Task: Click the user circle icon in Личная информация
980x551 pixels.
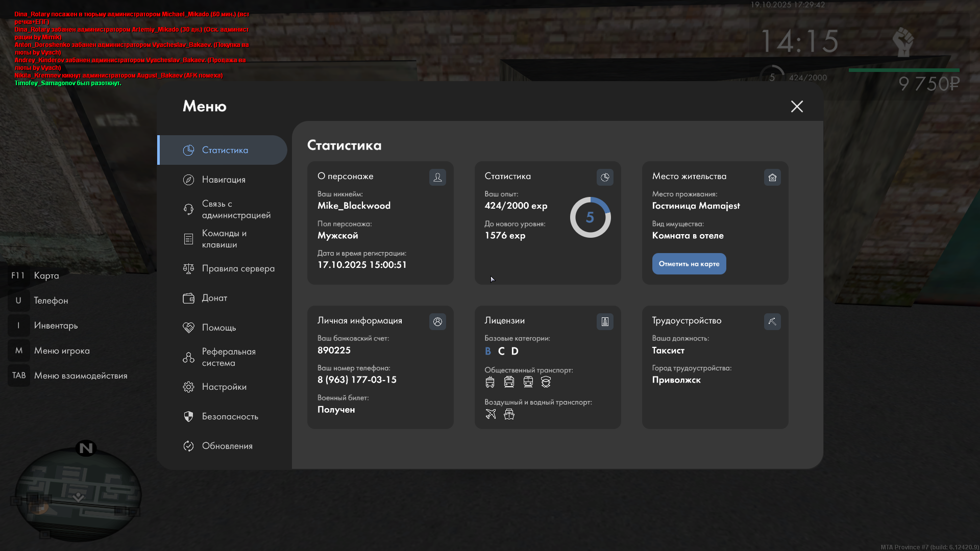Action: tap(437, 321)
